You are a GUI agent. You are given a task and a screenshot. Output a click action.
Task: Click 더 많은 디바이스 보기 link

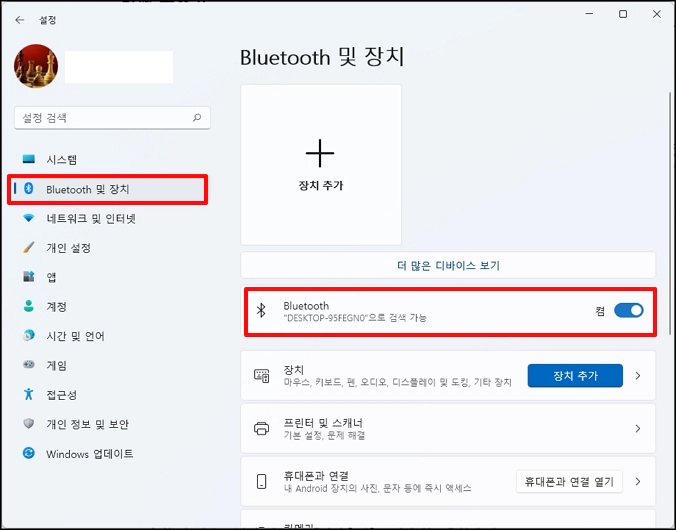click(x=448, y=265)
